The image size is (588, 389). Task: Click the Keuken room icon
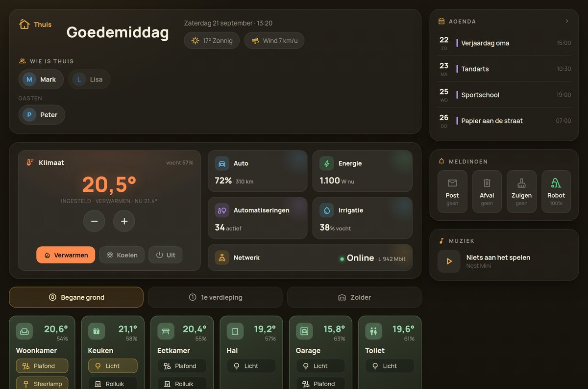[97, 331]
